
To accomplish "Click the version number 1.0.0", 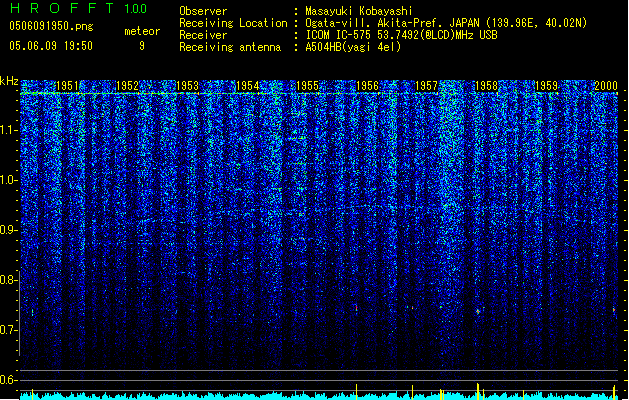I will point(136,9).
